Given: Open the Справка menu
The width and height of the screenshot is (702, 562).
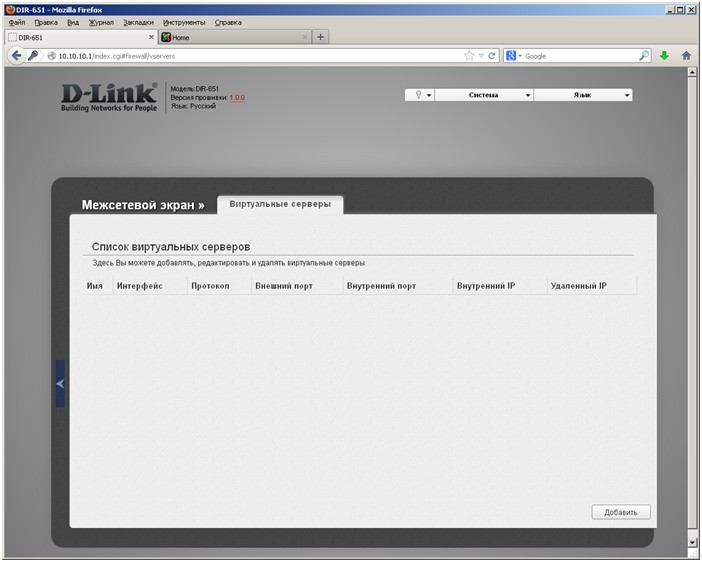Looking at the screenshot, I should pyautogui.click(x=228, y=22).
